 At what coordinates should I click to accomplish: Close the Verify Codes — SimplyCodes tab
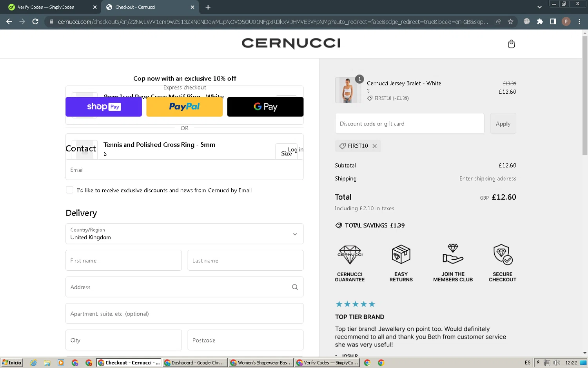95,7
